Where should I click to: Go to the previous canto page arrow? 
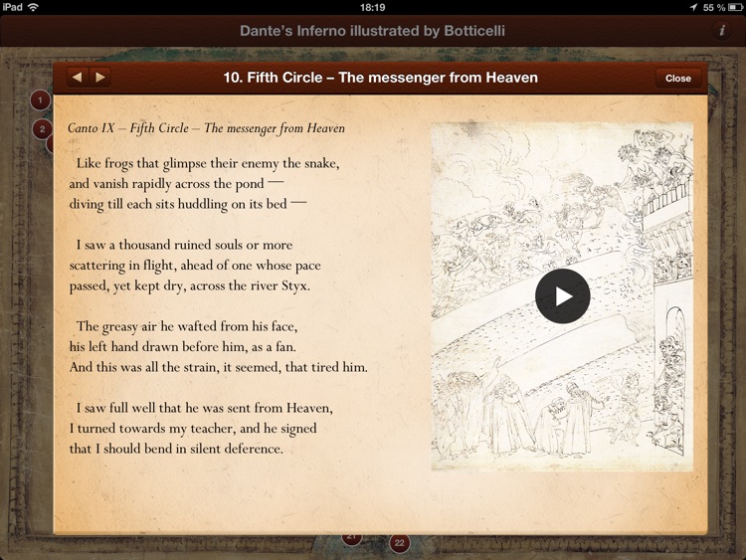[x=78, y=77]
